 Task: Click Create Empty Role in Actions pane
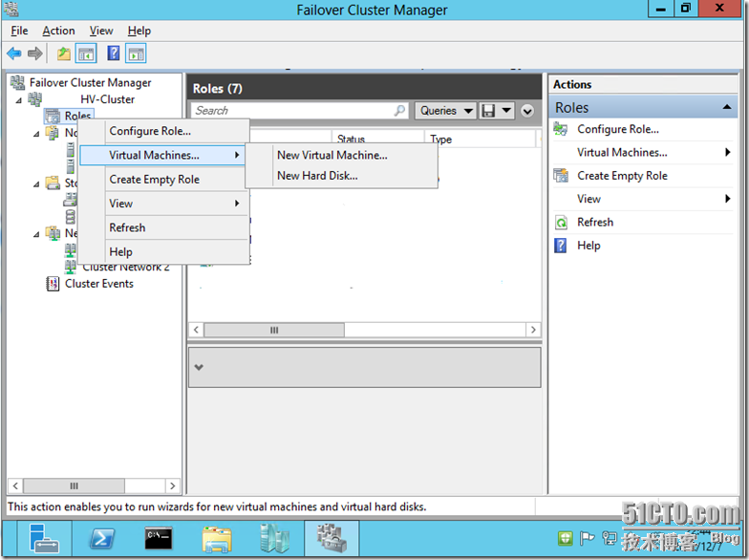(x=622, y=176)
